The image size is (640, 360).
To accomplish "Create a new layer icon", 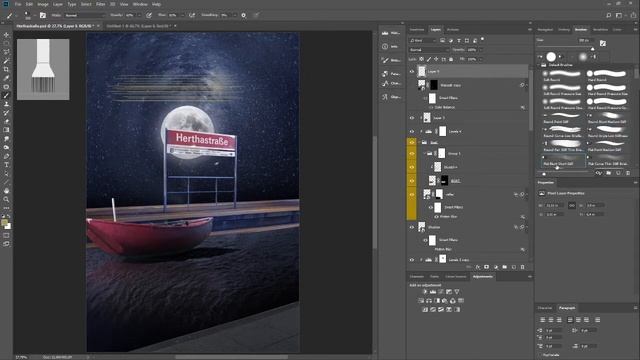I will pos(513,267).
